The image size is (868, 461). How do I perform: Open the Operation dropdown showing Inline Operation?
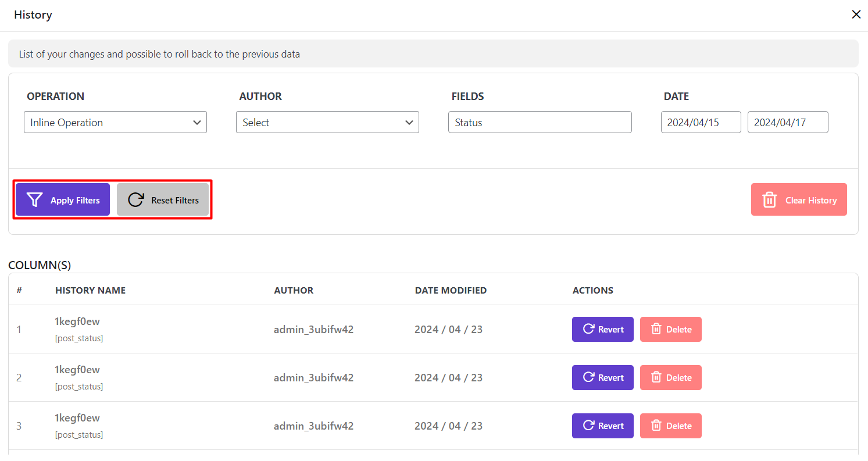(115, 123)
